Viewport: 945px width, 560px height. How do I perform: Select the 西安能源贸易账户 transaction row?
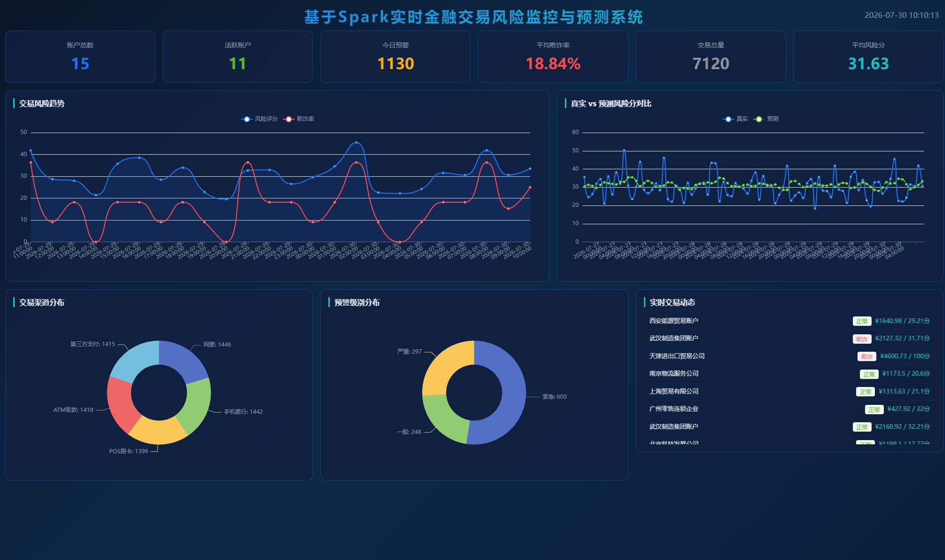pyautogui.click(x=789, y=321)
